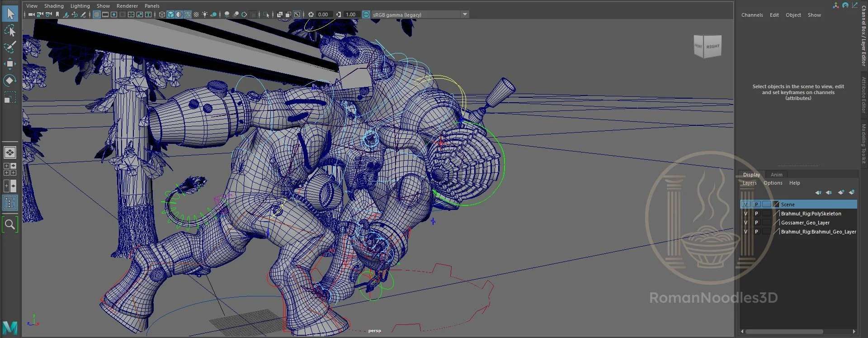Select the Move tool in the toolbox
The image size is (868, 338).
tap(9, 64)
